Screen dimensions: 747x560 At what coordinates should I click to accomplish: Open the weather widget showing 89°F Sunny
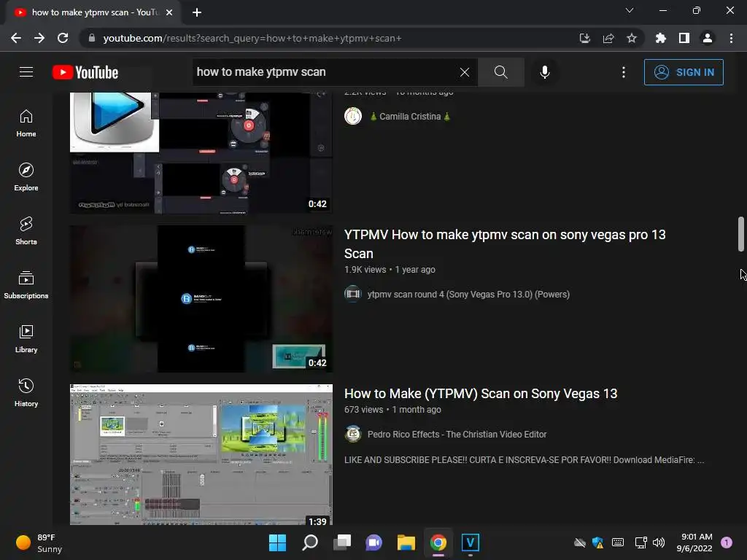pyautogui.click(x=39, y=542)
